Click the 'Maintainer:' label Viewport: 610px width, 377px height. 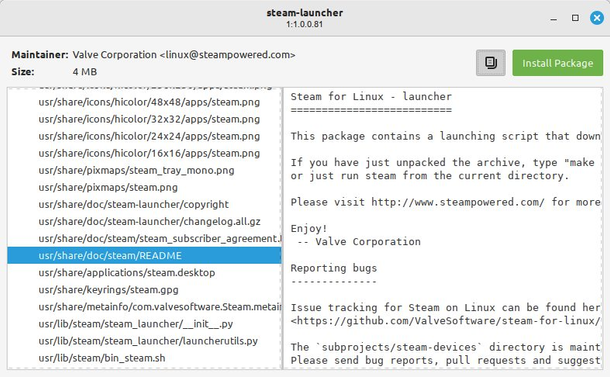[x=40, y=55]
